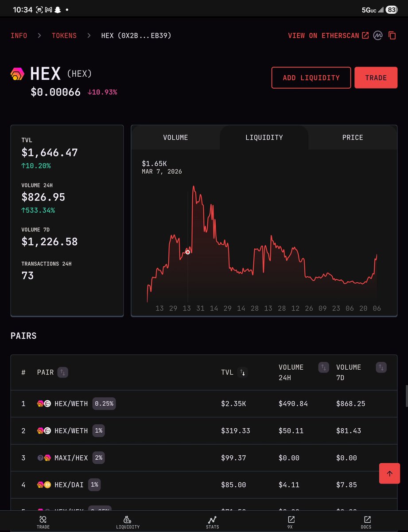Sort by Volume 7D column icon

(x=381, y=367)
